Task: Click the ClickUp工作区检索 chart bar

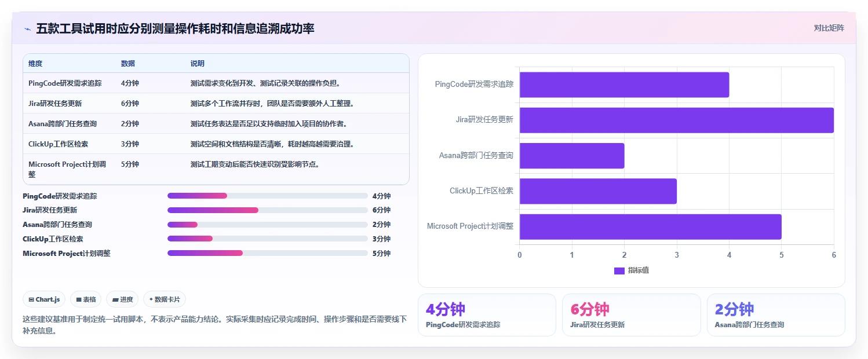Action: pos(598,191)
